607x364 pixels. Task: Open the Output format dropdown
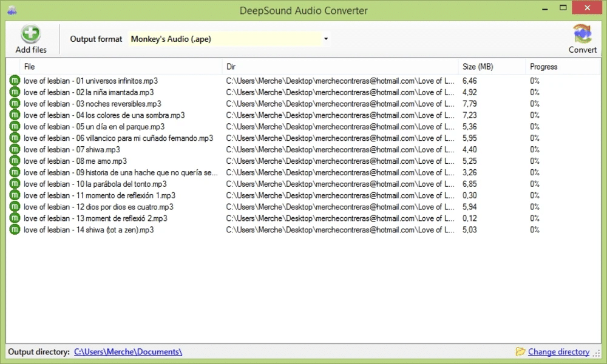click(x=228, y=38)
